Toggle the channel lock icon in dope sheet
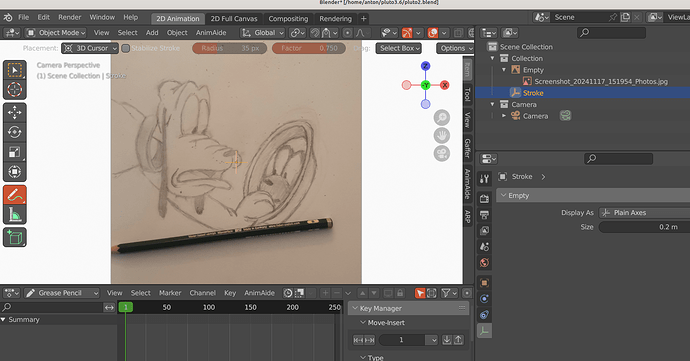The height and width of the screenshot is (361, 690). click(x=400, y=293)
